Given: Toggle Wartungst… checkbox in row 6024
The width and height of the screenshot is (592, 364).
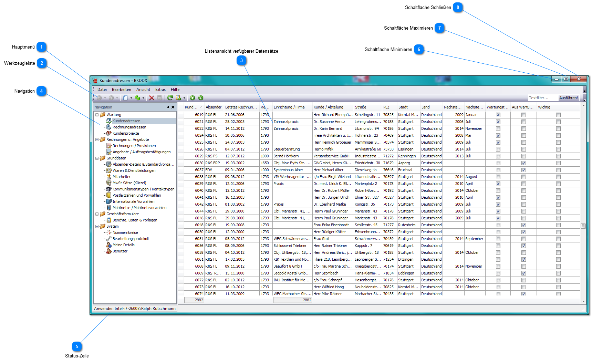Looking at the screenshot, I should [498, 136].
